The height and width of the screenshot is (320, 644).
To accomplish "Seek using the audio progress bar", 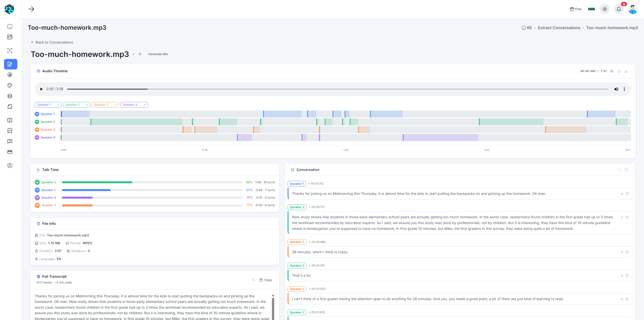I will point(338,89).
